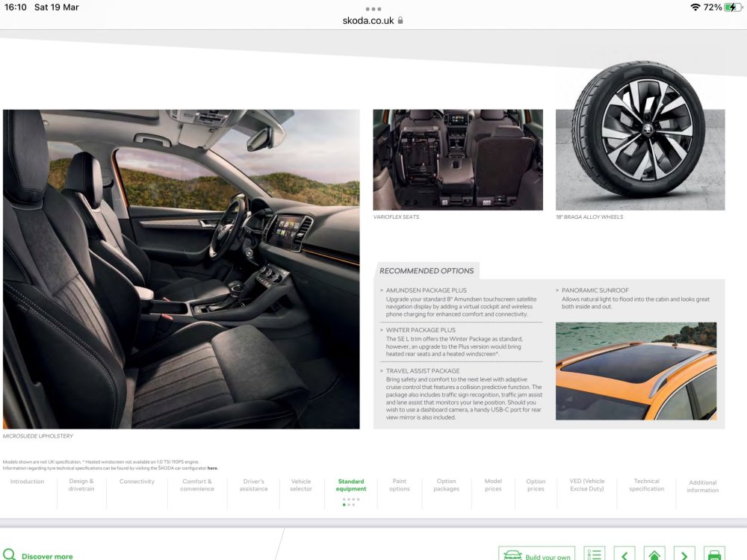Tap the Sat 19 Mar date
747x560 pixels.
click(56, 7)
